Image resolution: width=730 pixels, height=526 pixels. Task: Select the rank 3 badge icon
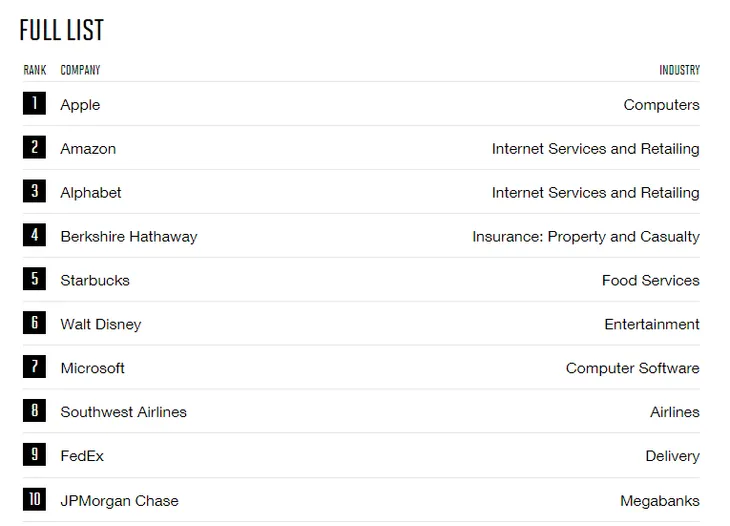coord(34,191)
